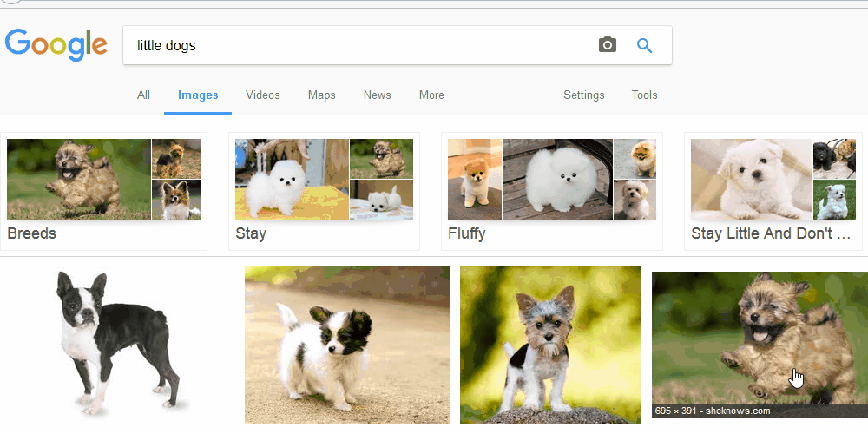Screen dimensions: 868x434
Task: Expand the Tools filter options
Action: click(x=644, y=95)
